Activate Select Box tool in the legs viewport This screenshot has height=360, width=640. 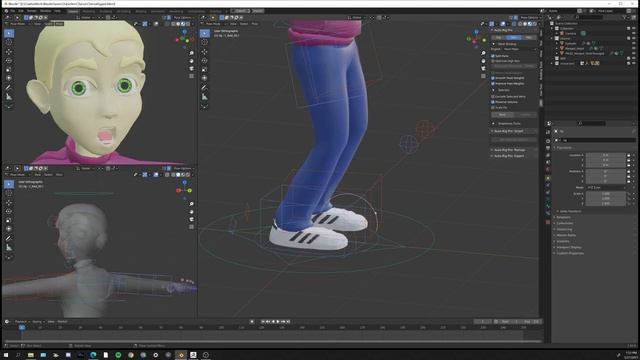pyautogui.click(x=204, y=33)
